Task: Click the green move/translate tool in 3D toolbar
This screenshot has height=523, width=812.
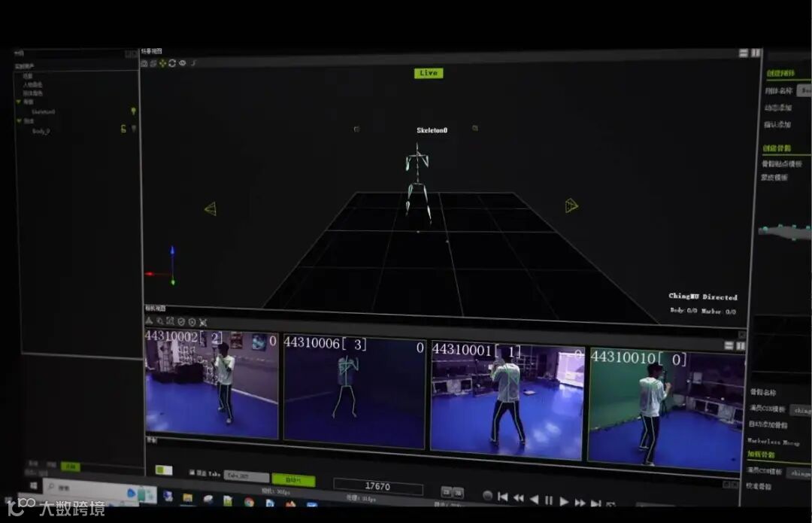Action: 162,63
